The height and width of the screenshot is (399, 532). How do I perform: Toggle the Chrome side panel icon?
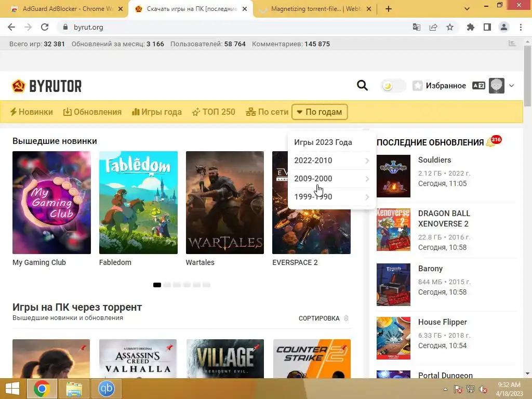[x=487, y=27]
